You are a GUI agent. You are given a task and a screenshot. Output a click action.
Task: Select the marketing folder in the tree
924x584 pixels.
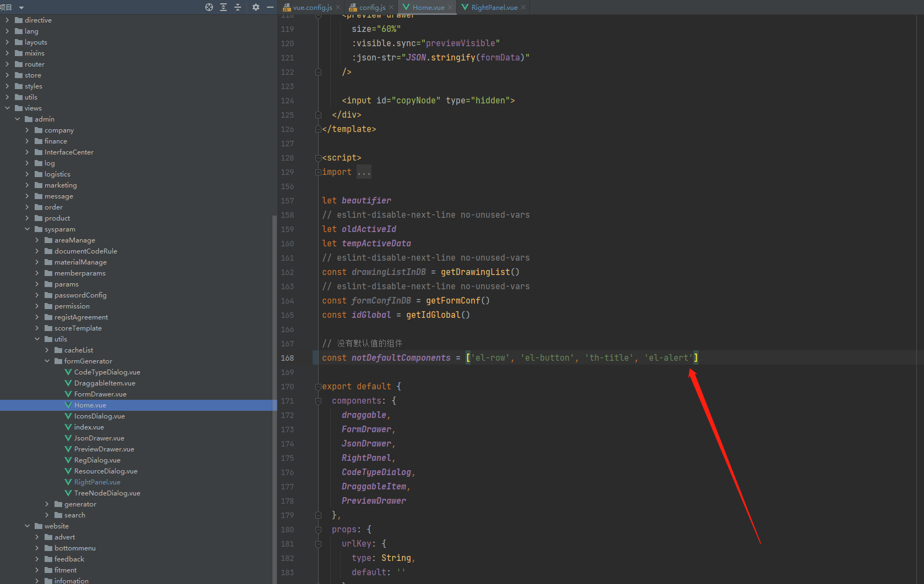tap(61, 185)
